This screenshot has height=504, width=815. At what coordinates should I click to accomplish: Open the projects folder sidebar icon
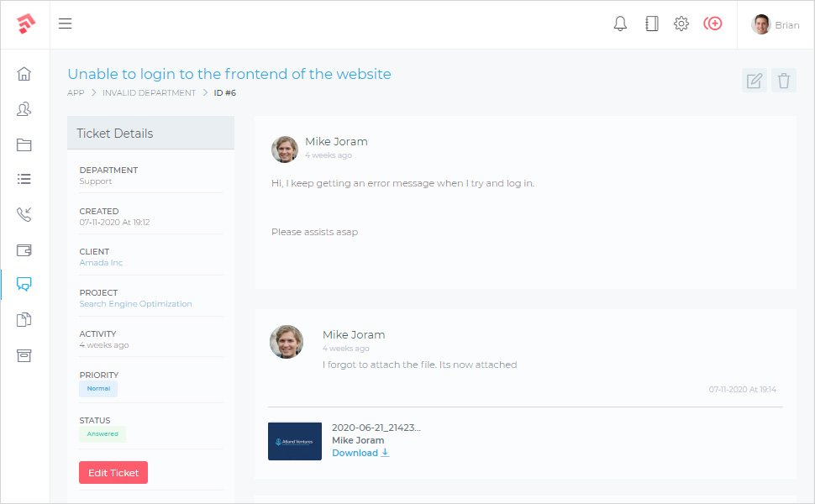click(24, 144)
